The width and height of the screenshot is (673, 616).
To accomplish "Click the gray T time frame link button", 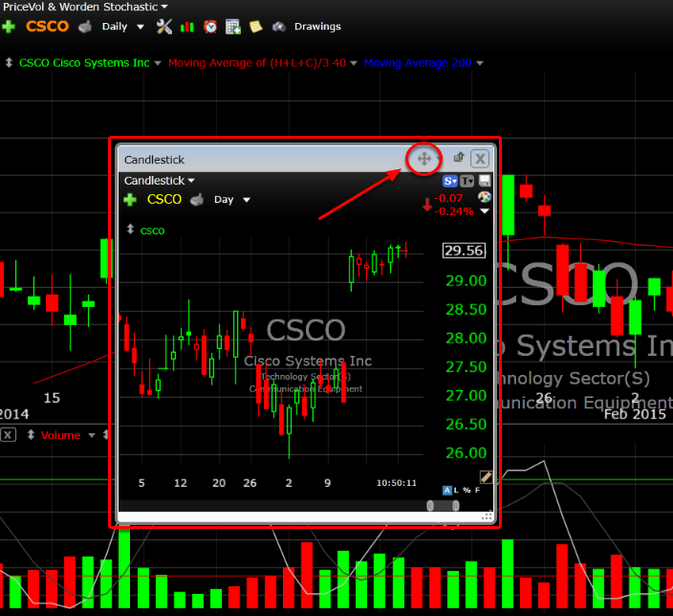I will [x=467, y=182].
